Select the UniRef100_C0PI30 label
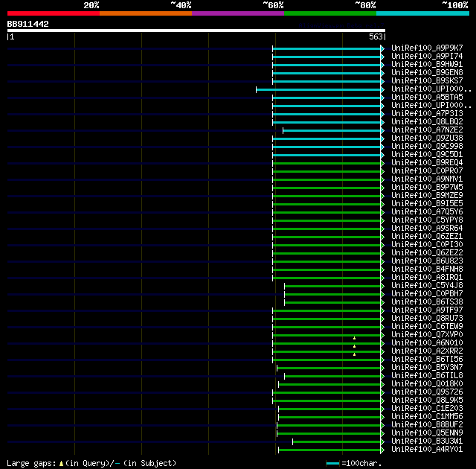The width and height of the screenshot is (476, 469). point(427,245)
